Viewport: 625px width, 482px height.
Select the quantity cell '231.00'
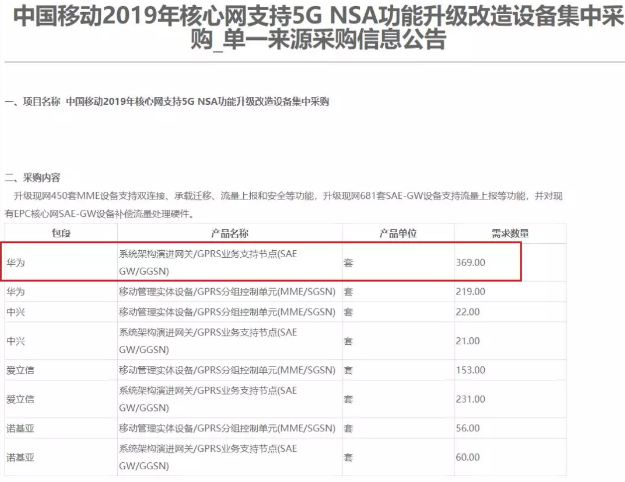(x=471, y=399)
